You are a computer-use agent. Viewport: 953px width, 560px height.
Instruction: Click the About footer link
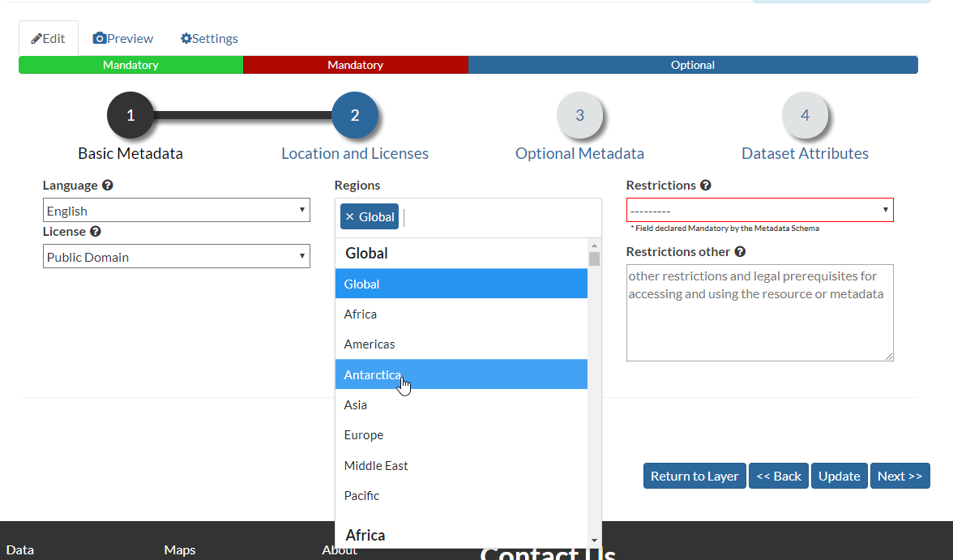tap(340, 549)
